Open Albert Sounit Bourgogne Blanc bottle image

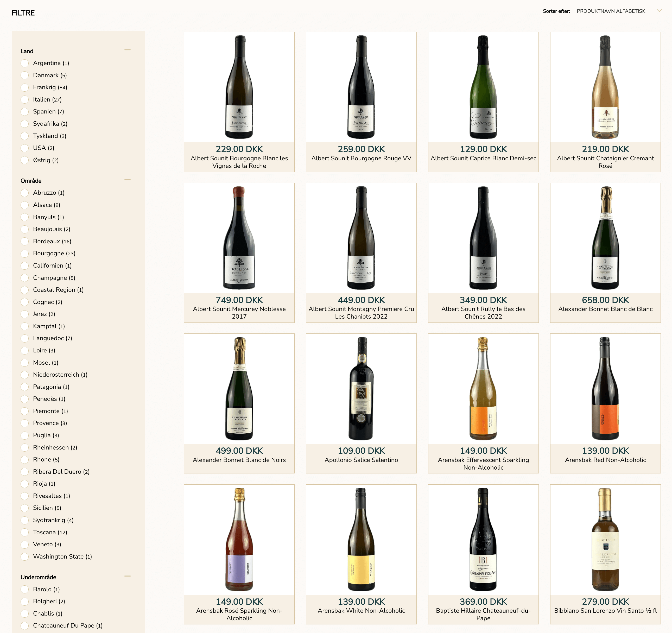(x=239, y=87)
